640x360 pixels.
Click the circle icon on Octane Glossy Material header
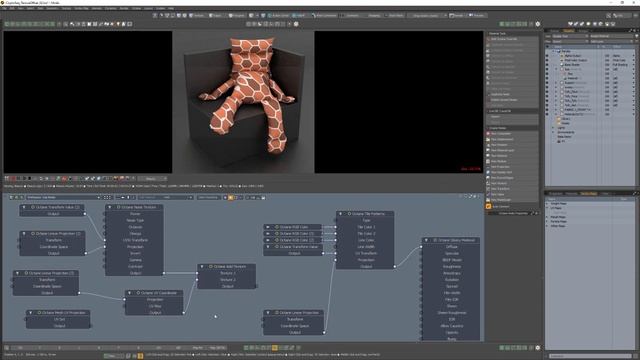(435, 240)
